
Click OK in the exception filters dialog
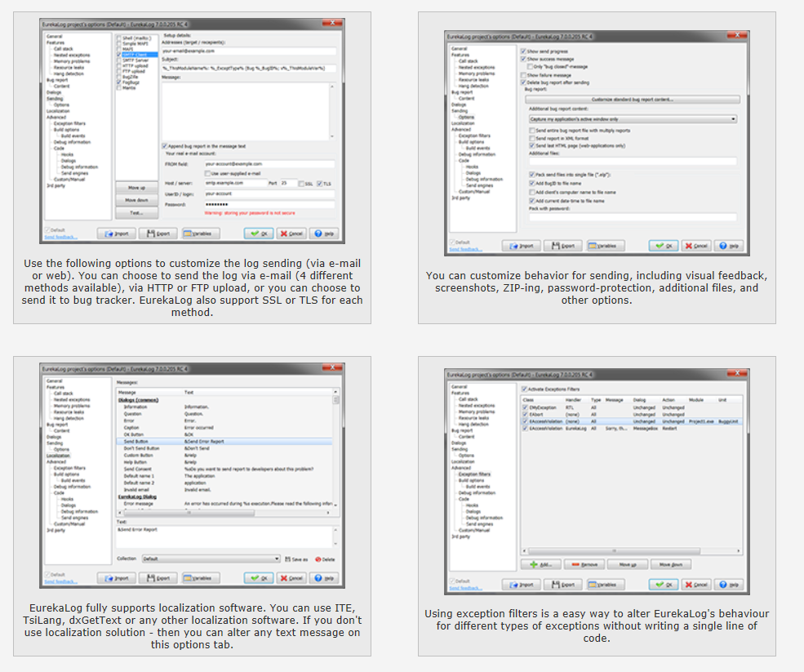pyautogui.click(x=664, y=585)
